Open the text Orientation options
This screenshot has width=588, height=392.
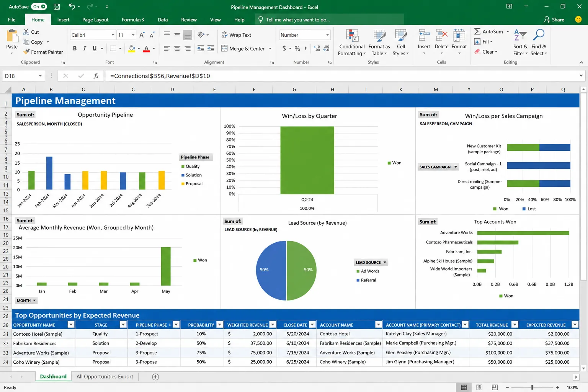201,35
